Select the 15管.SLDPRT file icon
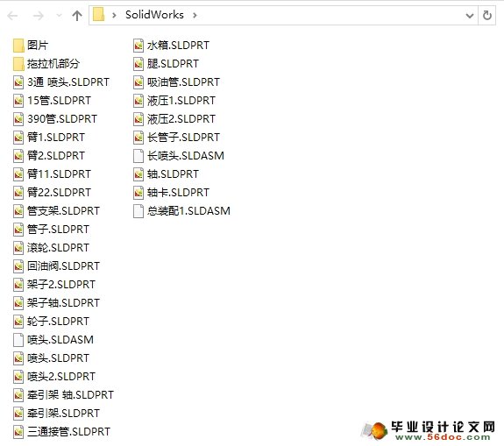This screenshot has height=446, width=504. pos(18,101)
